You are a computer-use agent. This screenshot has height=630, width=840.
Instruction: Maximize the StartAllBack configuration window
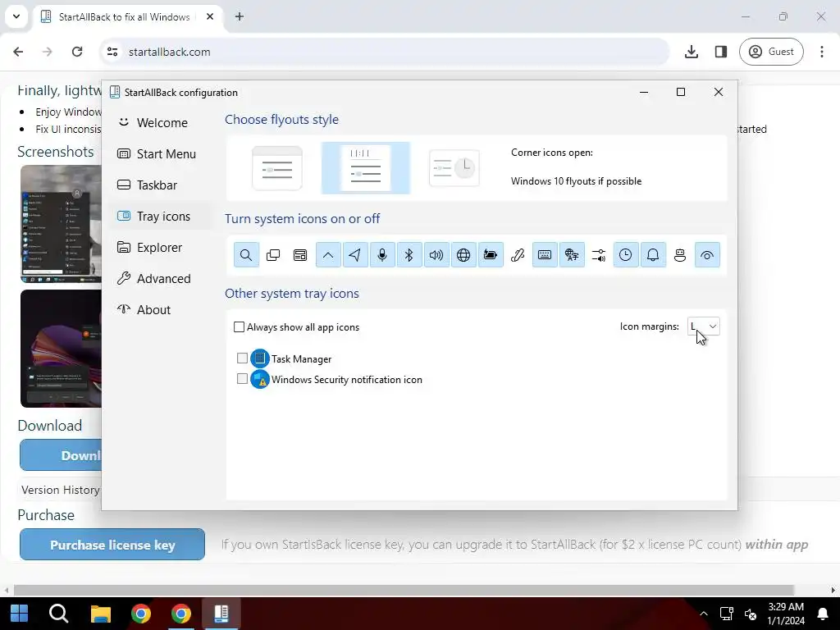click(x=681, y=92)
